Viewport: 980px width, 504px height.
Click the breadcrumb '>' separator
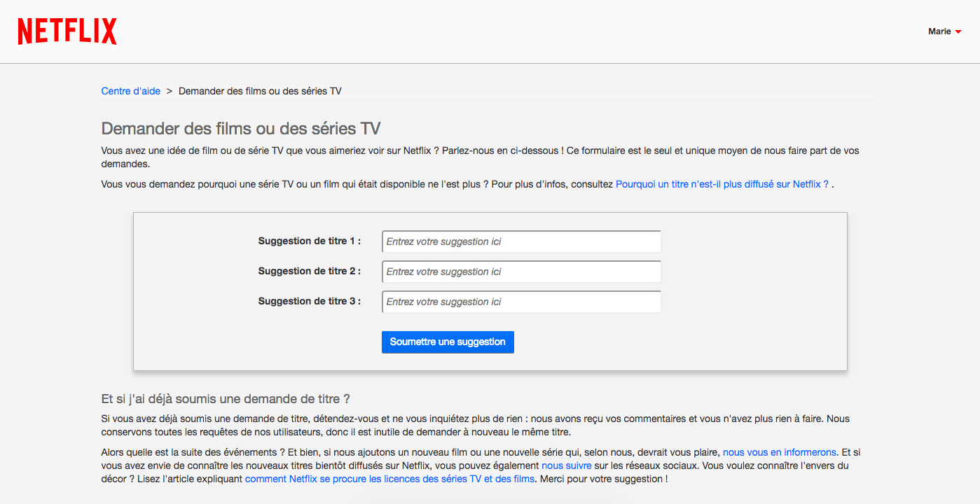[170, 91]
